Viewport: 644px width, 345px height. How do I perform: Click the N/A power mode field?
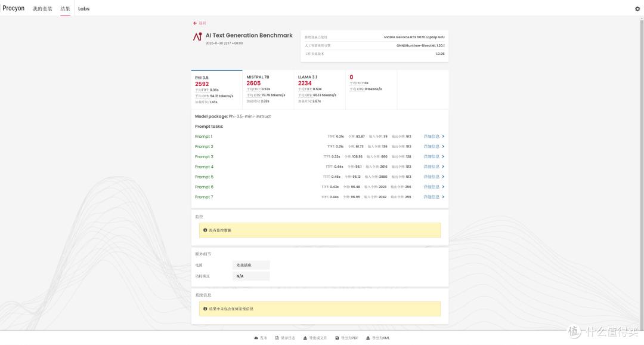(251, 276)
